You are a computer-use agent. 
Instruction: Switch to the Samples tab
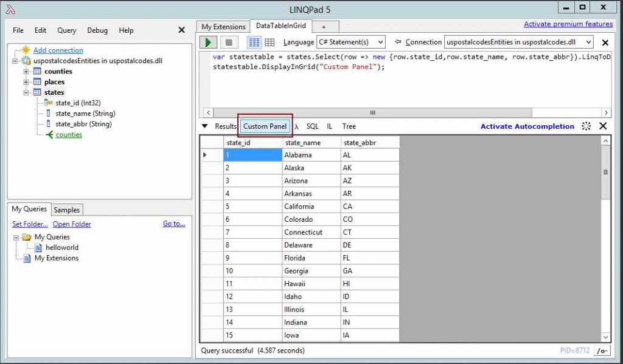click(x=66, y=210)
